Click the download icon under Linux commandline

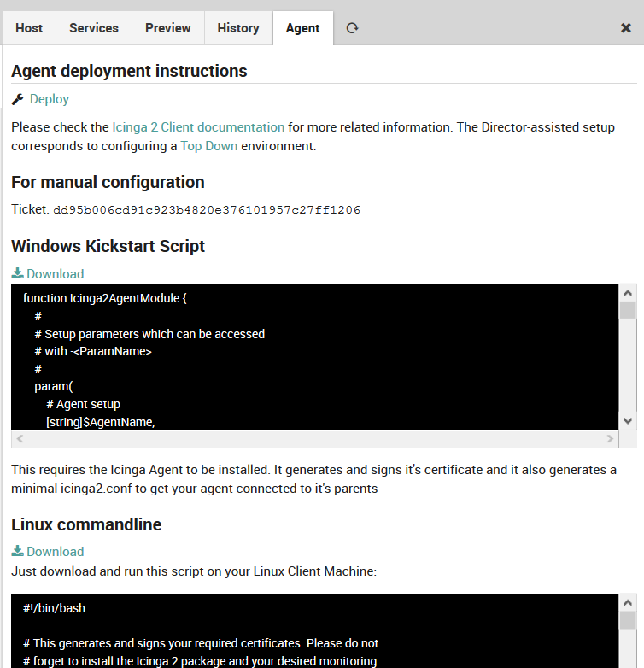click(17, 552)
